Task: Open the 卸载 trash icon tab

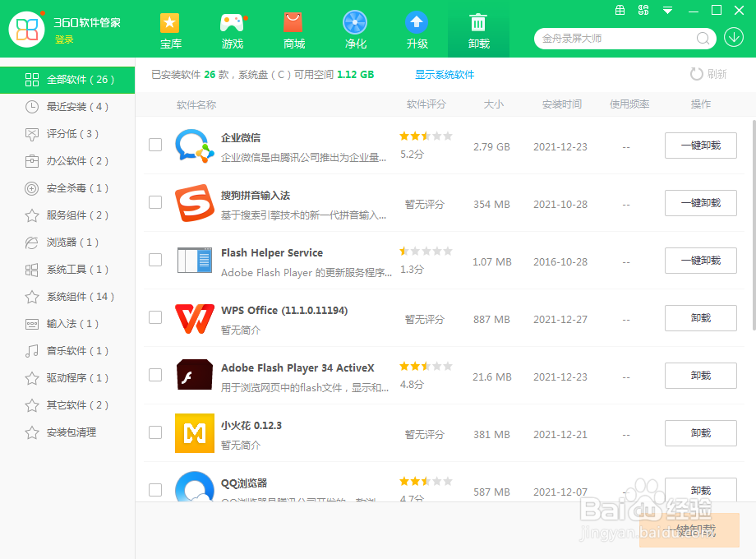Action: coord(478,30)
